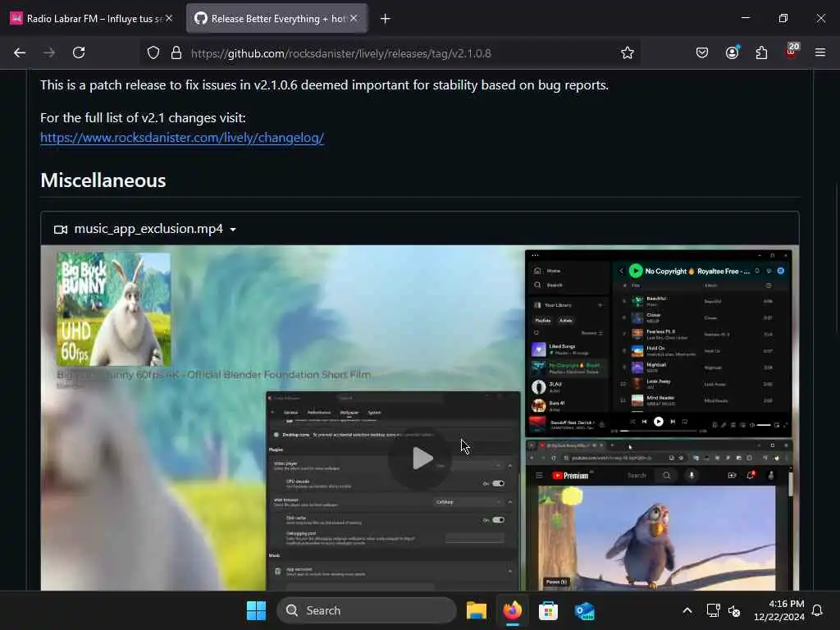Image resolution: width=840 pixels, height=630 pixels.
Task: Go back to the previous page
Action: [x=20, y=52]
